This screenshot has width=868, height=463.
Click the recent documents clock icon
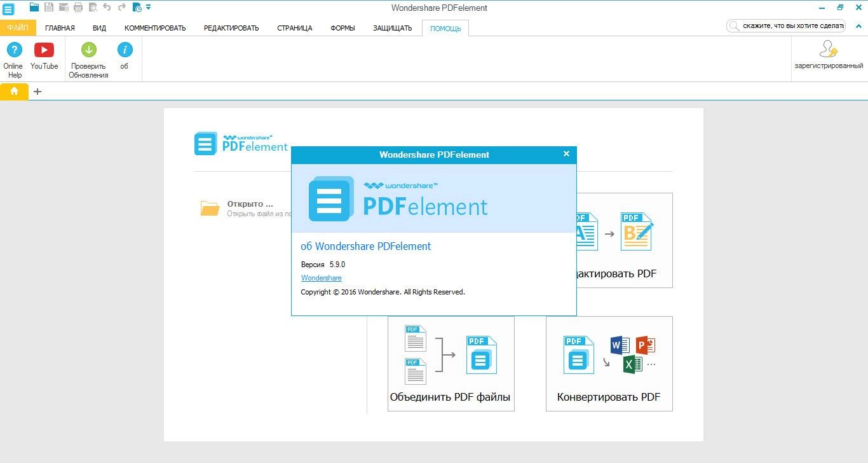click(137, 8)
